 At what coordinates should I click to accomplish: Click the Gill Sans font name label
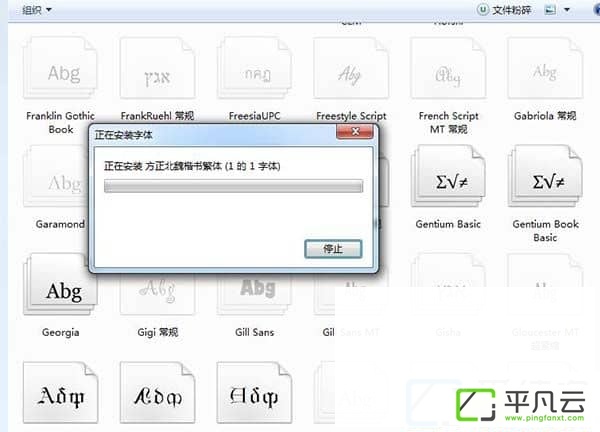[x=254, y=332]
